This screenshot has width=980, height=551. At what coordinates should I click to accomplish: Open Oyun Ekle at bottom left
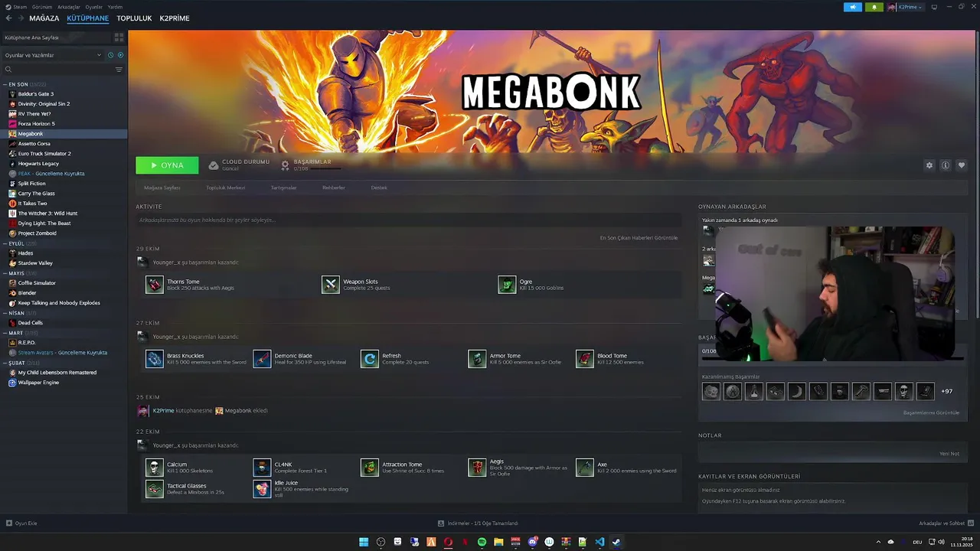tap(21, 523)
